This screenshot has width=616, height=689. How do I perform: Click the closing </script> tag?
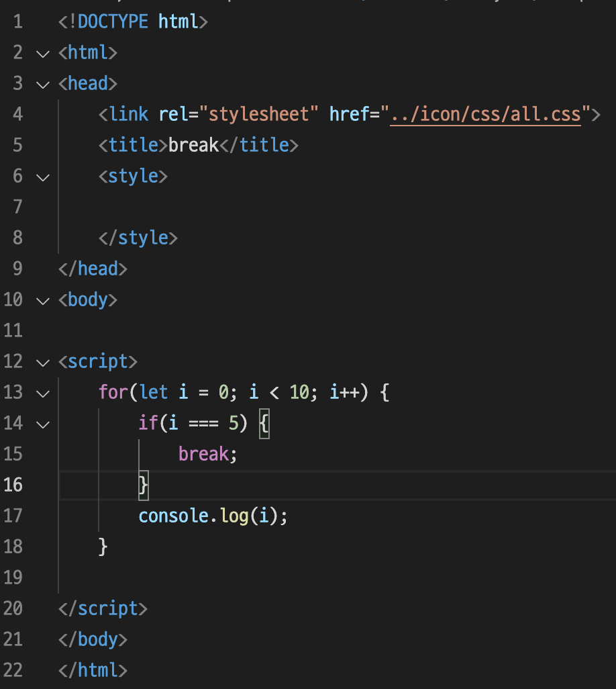[103, 608]
